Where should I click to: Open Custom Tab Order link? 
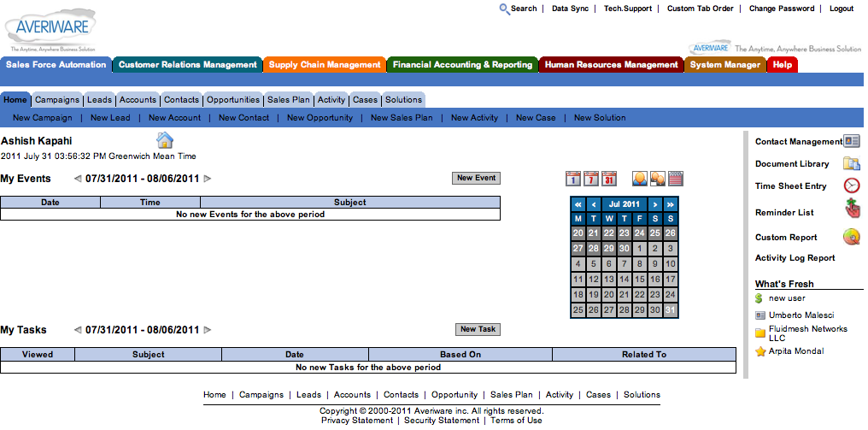pyautogui.click(x=701, y=9)
